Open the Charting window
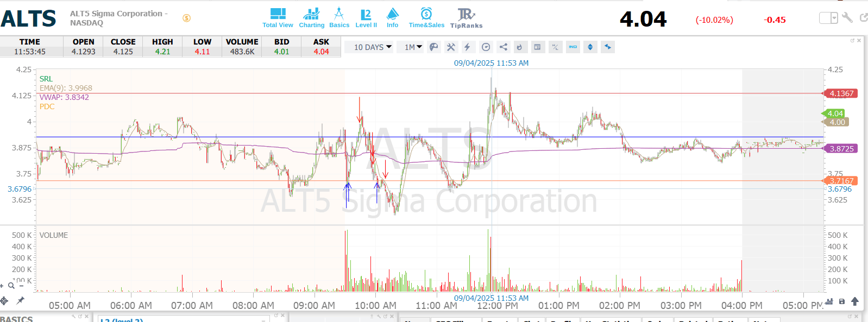 pyautogui.click(x=311, y=18)
